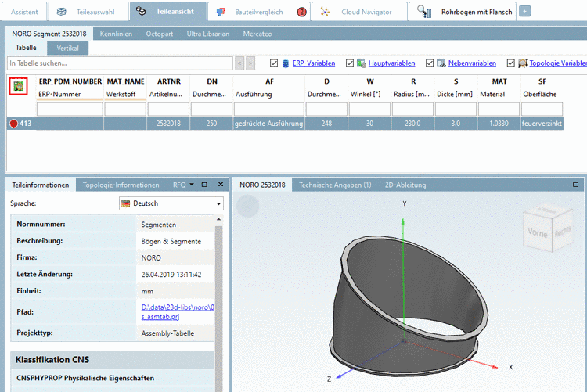This screenshot has height=392, width=587.
Task: Click the ERP-Variablen database icon
Action: point(286,63)
